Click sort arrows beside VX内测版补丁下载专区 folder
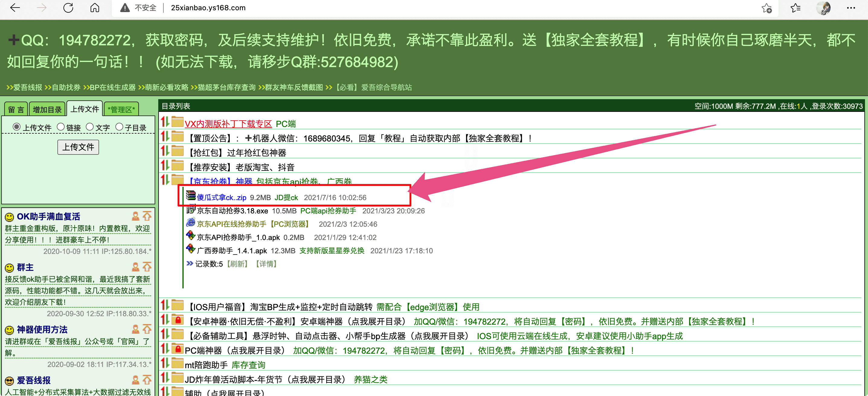The image size is (868, 396). (165, 122)
